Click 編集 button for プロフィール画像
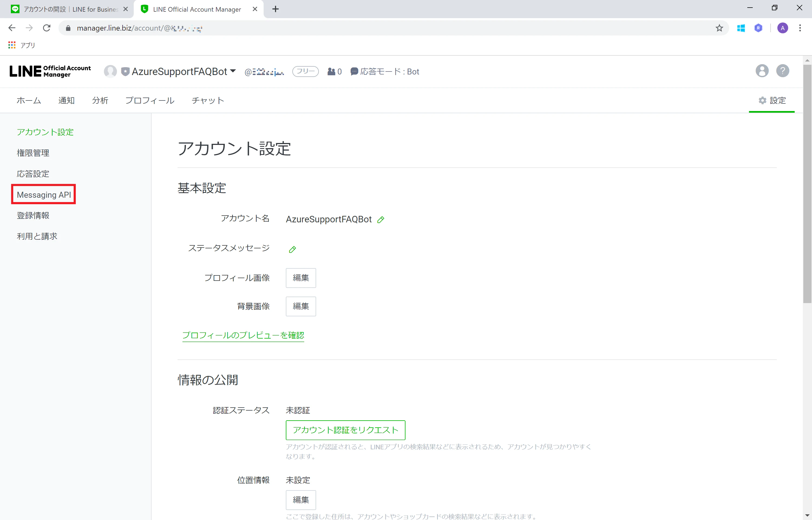Screen dimensions: 812x520 click(301, 278)
